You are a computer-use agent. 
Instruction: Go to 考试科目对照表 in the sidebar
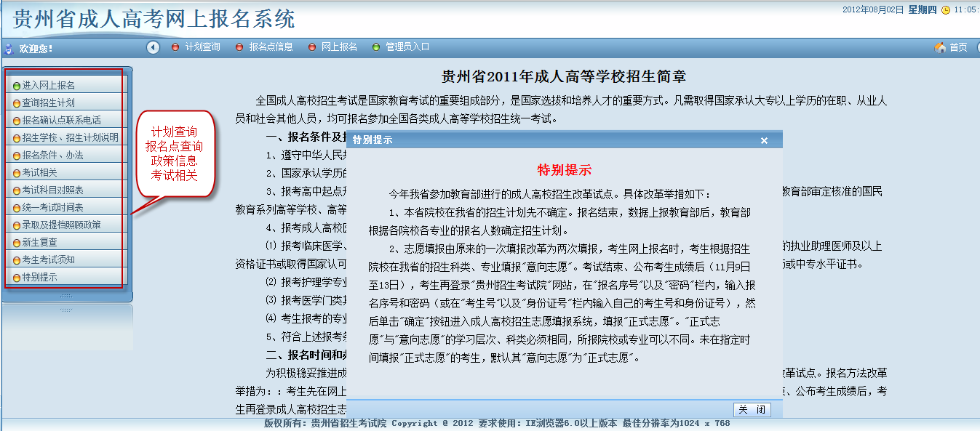[x=52, y=190]
